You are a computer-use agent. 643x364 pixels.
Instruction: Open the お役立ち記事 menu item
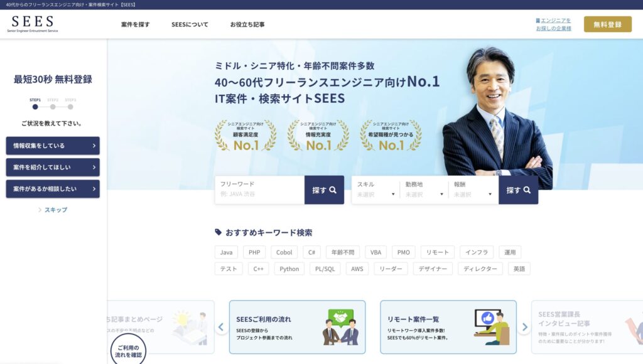point(247,24)
